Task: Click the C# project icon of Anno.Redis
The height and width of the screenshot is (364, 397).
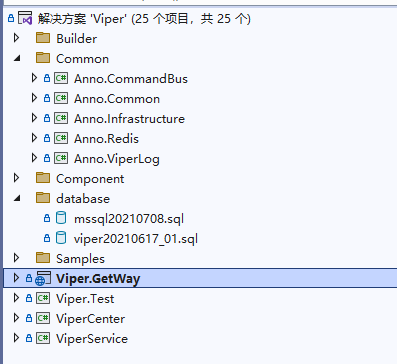Action: point(61,138)
